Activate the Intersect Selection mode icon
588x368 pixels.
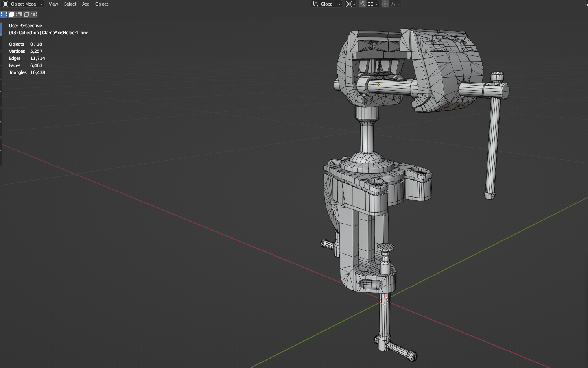pyautogui.click(x=34, y=15)
